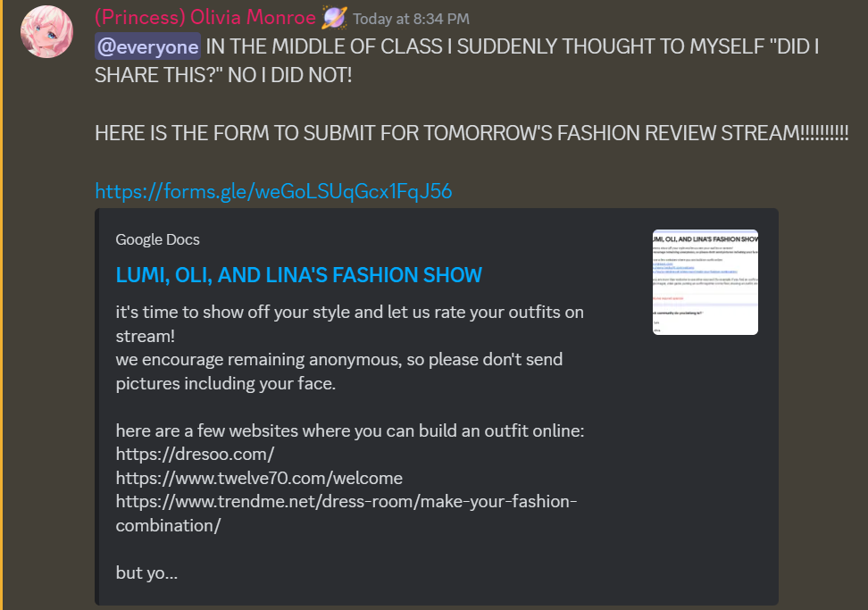Click the yellow mention highlight bar on the left edge
Viewport: 868px width, 610px height.
[x=2, y=305]
